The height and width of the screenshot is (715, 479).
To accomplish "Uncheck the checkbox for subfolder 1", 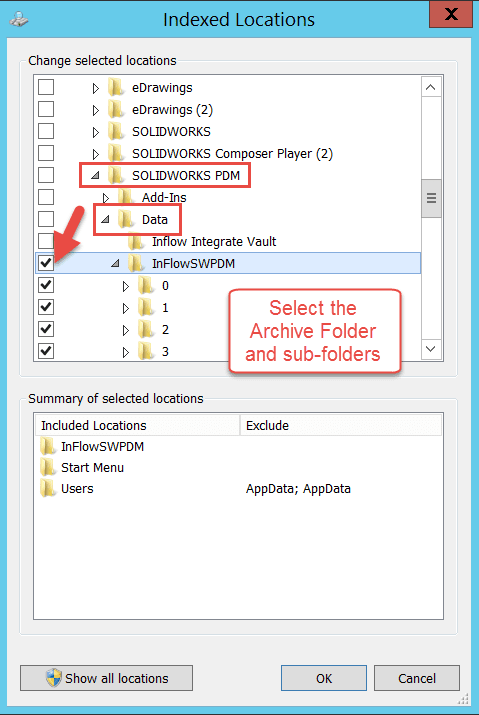I will click(46, 307).
